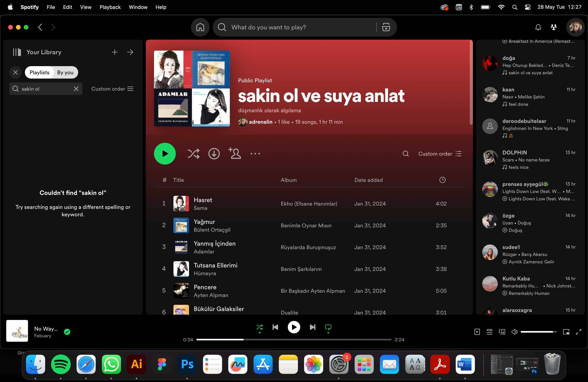Toggle repeat in the player bar
The width and height of the screenshot is (588, 382).
click(x=328, y=327)
